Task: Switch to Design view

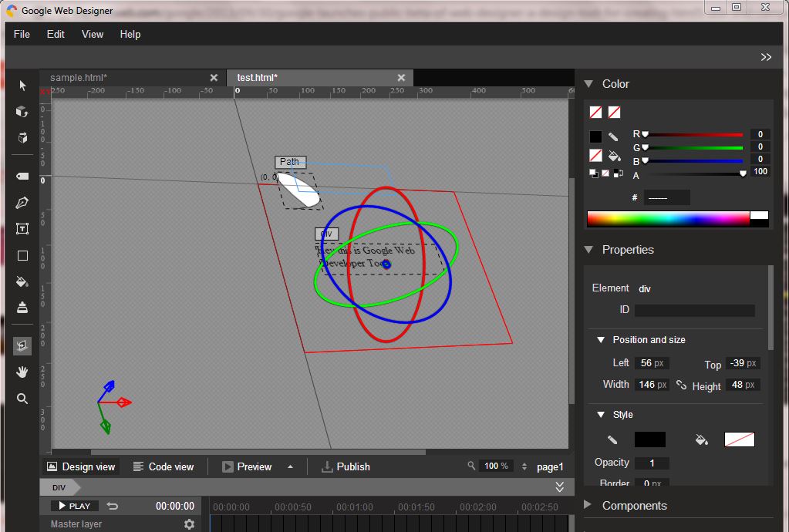Action: point(80,466)
